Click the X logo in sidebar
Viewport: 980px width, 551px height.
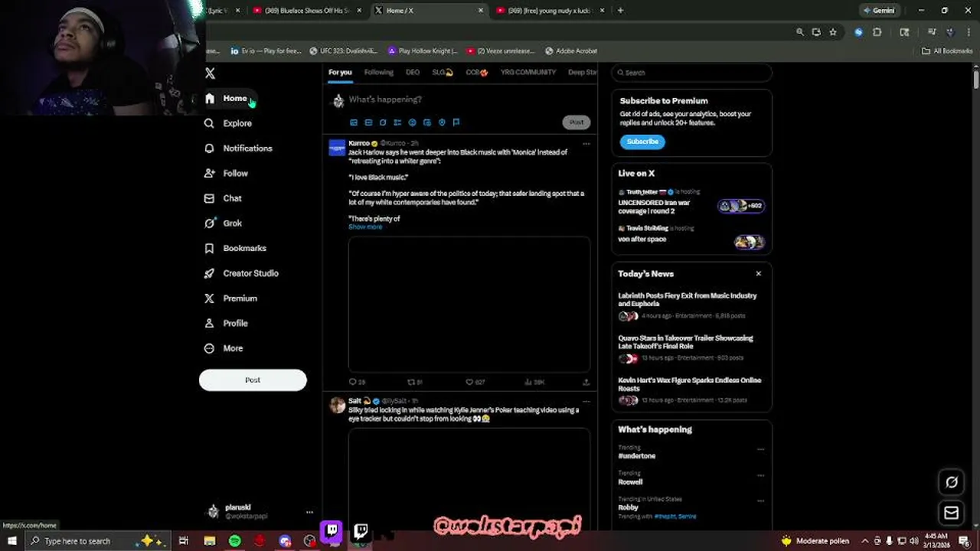pyautogui.click(x=211, y=73)
